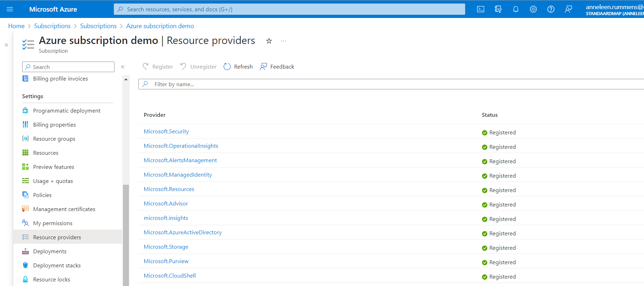The width and height of the screenshot is (644, 286).
Task: Open Management certificates
Action: [x=64, y=209]
